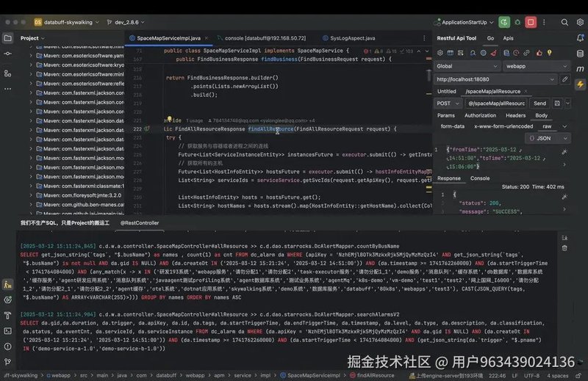Select the form-data body type
Screen dimensions: 588x381
coord(453,126)
